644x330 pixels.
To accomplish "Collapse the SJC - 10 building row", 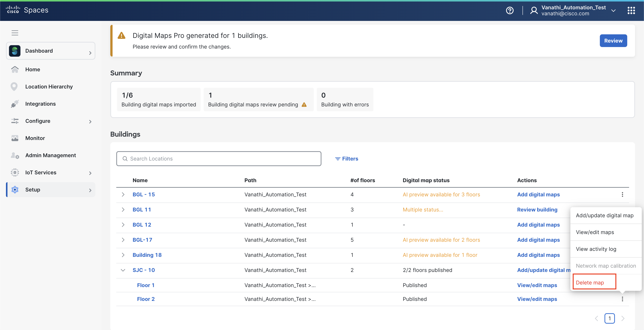I will [123, 270].
